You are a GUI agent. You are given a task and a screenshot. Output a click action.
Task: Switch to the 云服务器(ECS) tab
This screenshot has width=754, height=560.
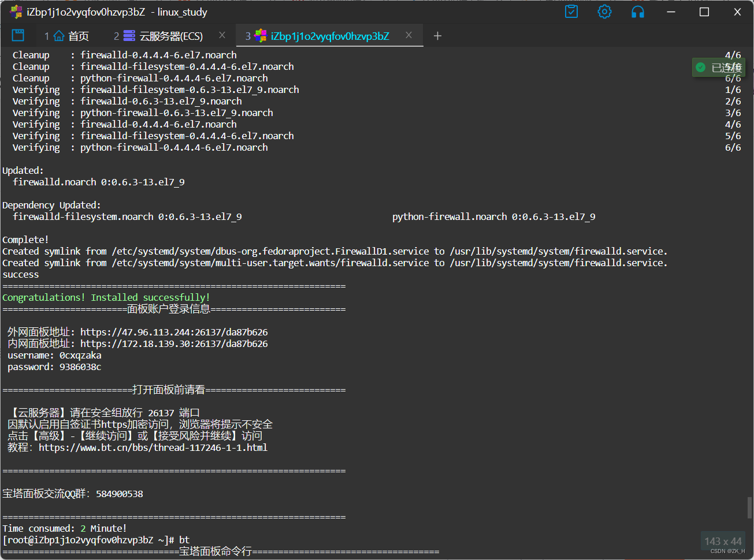pyautogui.click(x=159, y=36)
